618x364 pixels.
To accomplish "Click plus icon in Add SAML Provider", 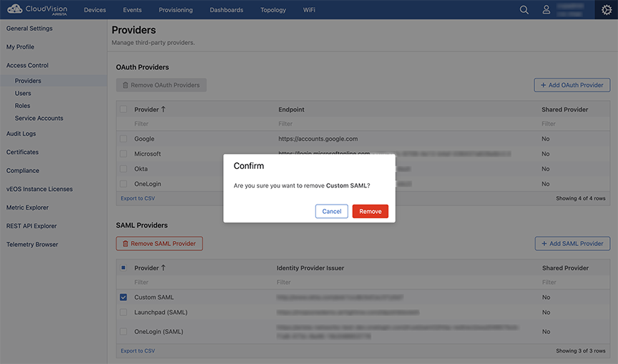I will pos(544,243).
